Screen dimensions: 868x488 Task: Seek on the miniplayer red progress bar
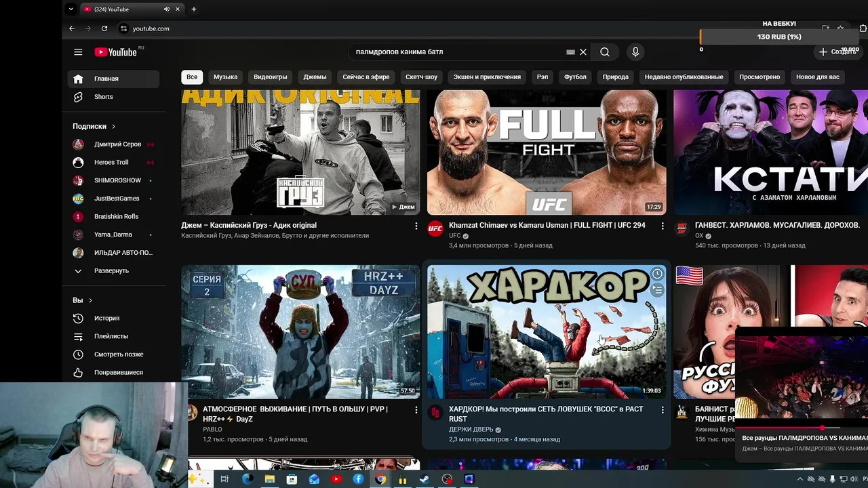pos(801,428)
